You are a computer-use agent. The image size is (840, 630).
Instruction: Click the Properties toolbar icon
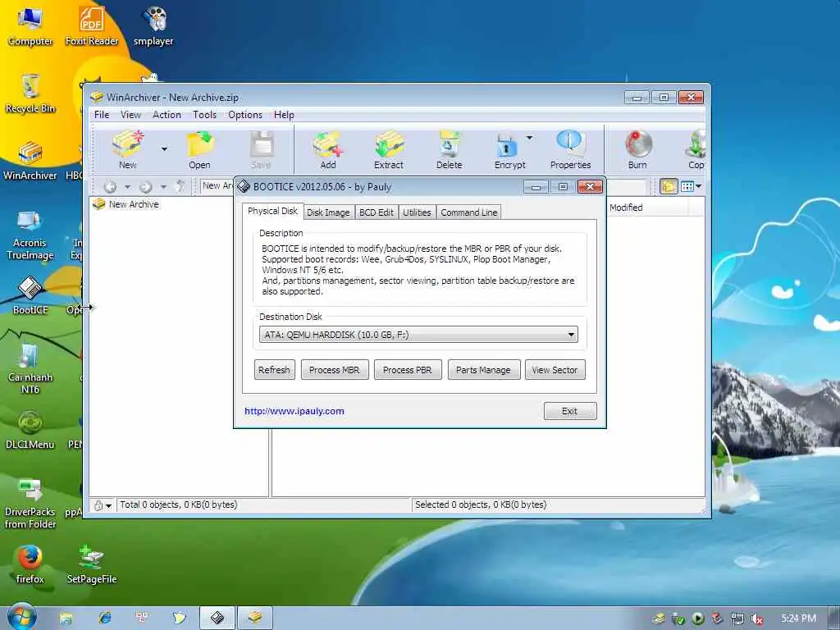point(571,150)
